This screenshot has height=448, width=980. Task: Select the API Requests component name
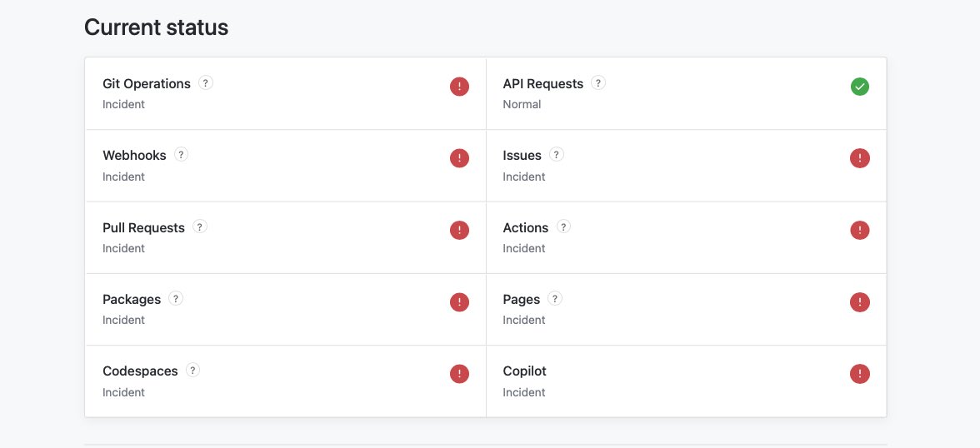coord(543,84)
